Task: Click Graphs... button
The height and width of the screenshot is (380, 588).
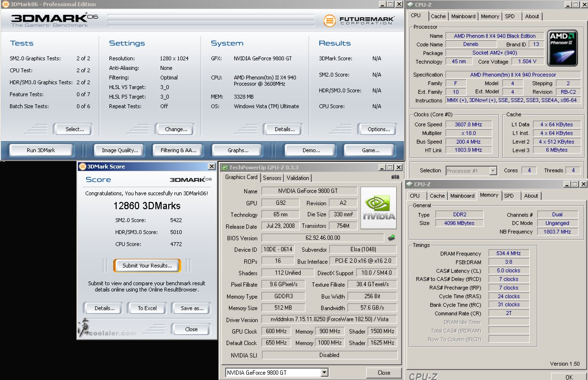Action: (x=238, y=150)
